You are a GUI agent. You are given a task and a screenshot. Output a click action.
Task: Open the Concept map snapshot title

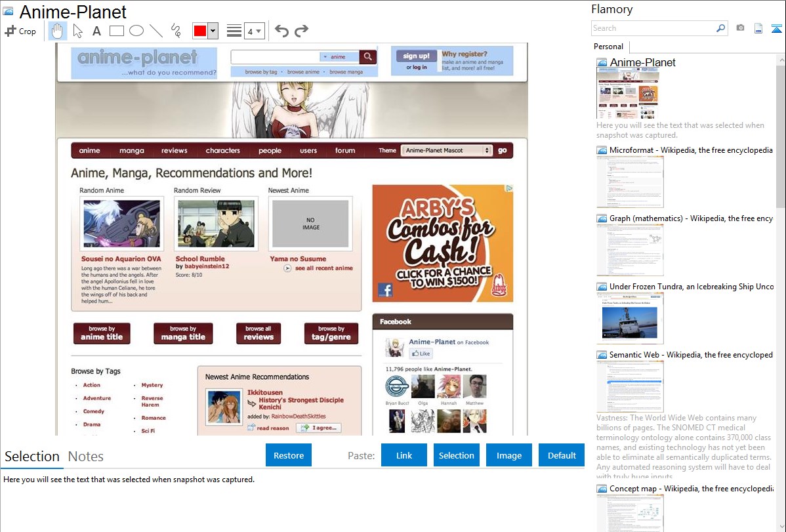(x=691, y=488)
